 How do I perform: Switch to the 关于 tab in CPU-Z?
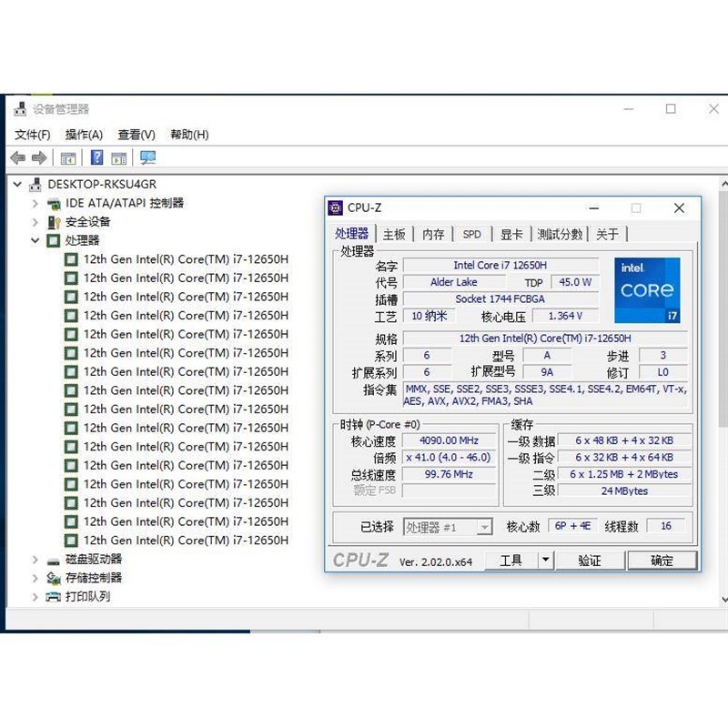(607, 235)
